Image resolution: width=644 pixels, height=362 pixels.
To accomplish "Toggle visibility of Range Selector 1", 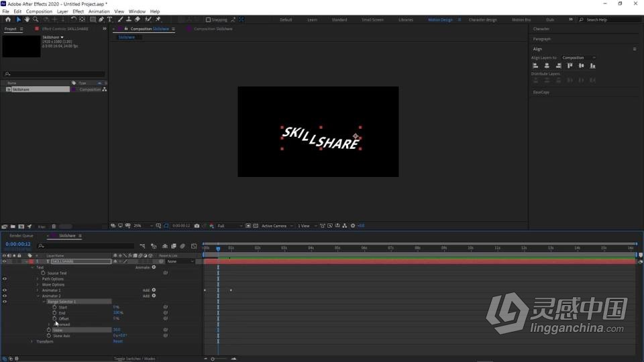I will tap(5, 302).
